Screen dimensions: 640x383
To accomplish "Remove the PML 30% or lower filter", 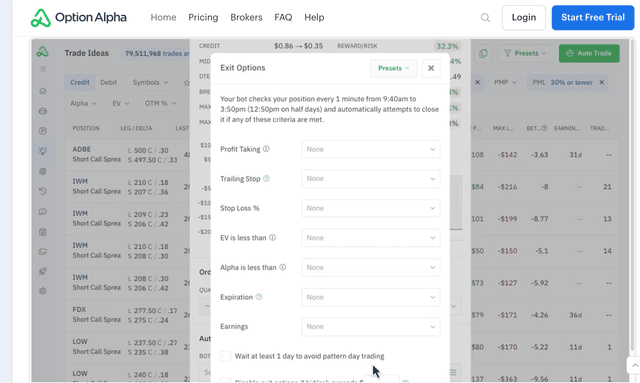I will tap(602, 82).
